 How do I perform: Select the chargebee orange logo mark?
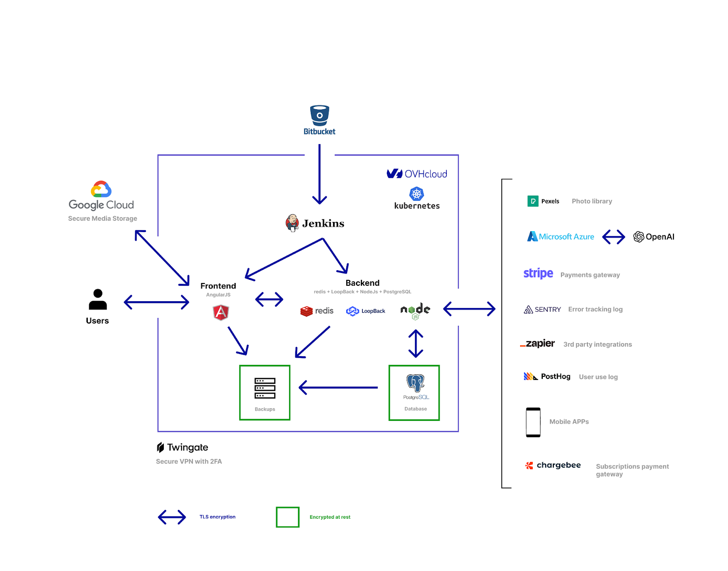(529, 465)
